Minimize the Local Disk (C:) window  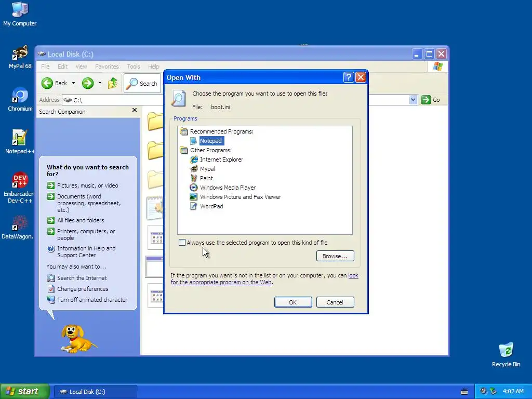[x=417, y=54]
